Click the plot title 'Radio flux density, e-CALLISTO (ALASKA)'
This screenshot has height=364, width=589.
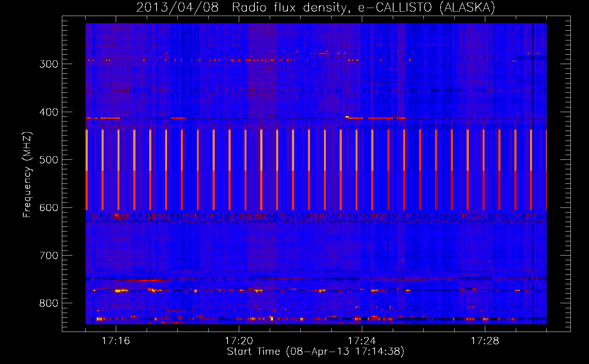[x=363, y=7]
